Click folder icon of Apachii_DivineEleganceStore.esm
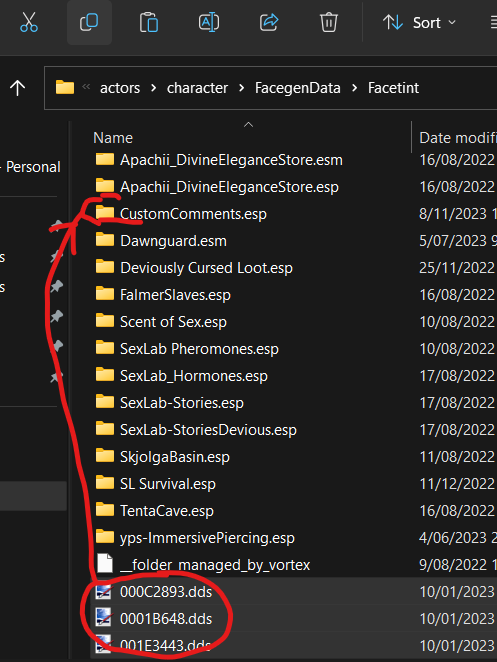Screen dimensions: 497x662 105,159
